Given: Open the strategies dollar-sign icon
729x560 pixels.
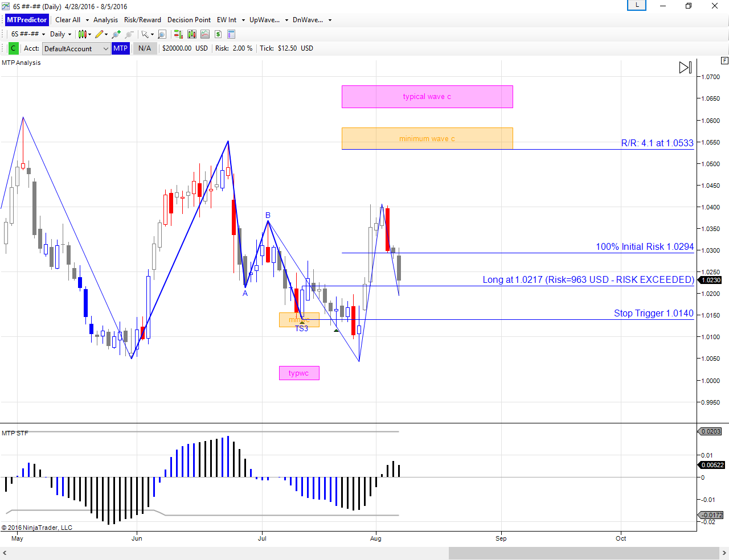Looking at the screenshot, I should pos(218,34).
